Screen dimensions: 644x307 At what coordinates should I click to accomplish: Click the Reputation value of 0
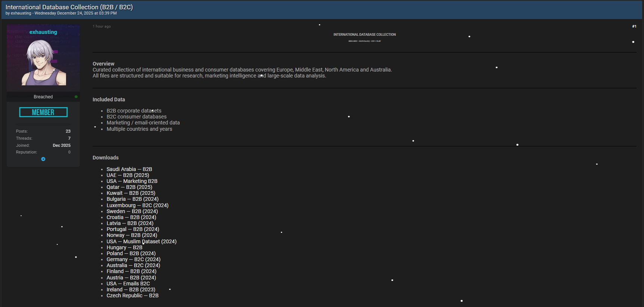point(69,152)
